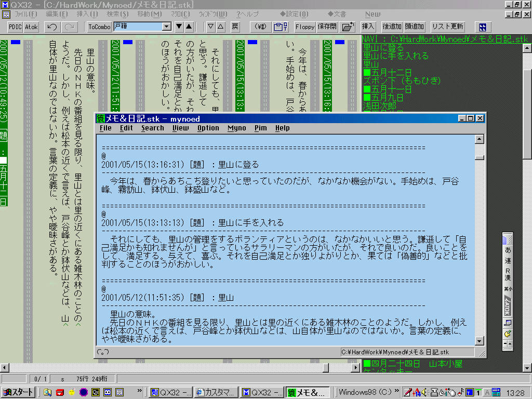
Task: Click the clipboard paste icon in the toolbar
Action: 280,27
